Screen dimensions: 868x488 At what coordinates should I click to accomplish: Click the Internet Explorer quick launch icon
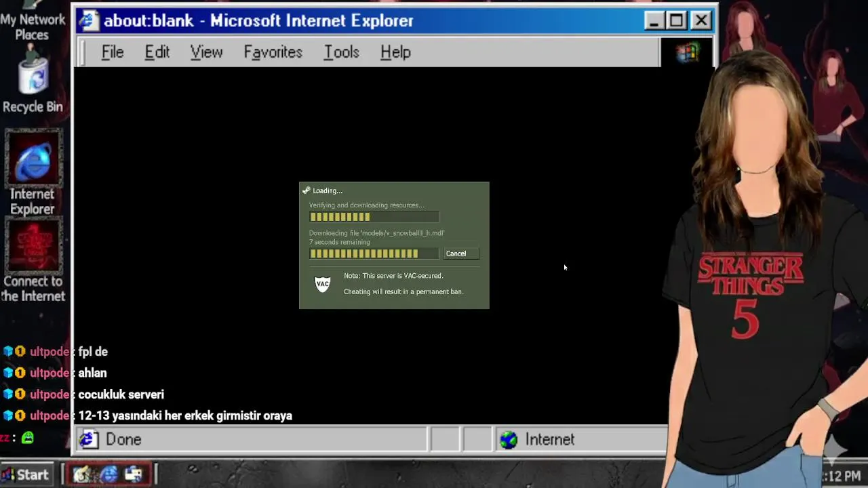click(108, 474)
